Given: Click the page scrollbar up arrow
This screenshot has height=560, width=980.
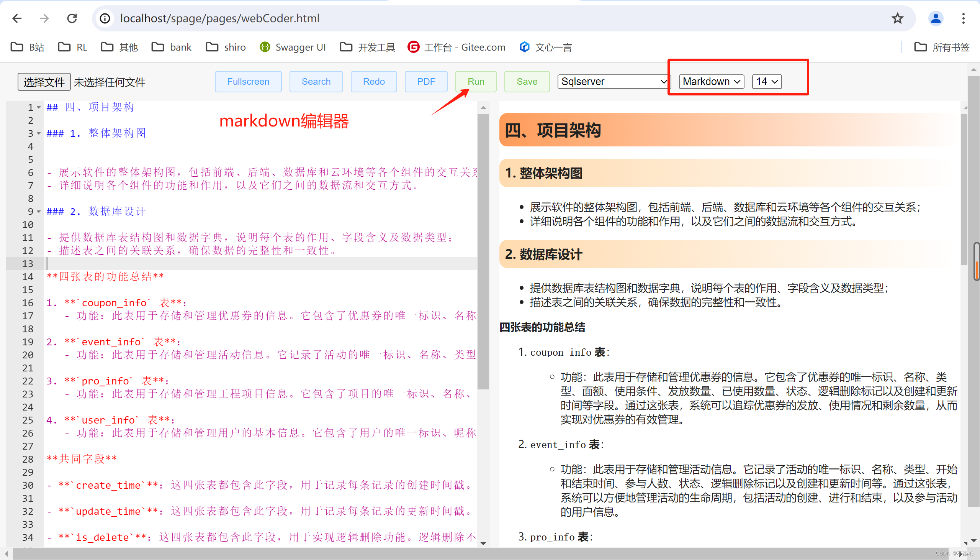Looking at the screenshot, I should click(x=973, y=70).
